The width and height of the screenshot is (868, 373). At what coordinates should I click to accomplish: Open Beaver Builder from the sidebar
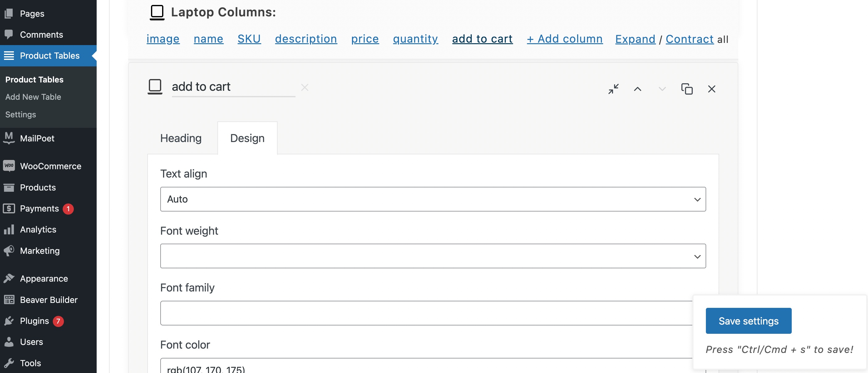coord(48,300)
